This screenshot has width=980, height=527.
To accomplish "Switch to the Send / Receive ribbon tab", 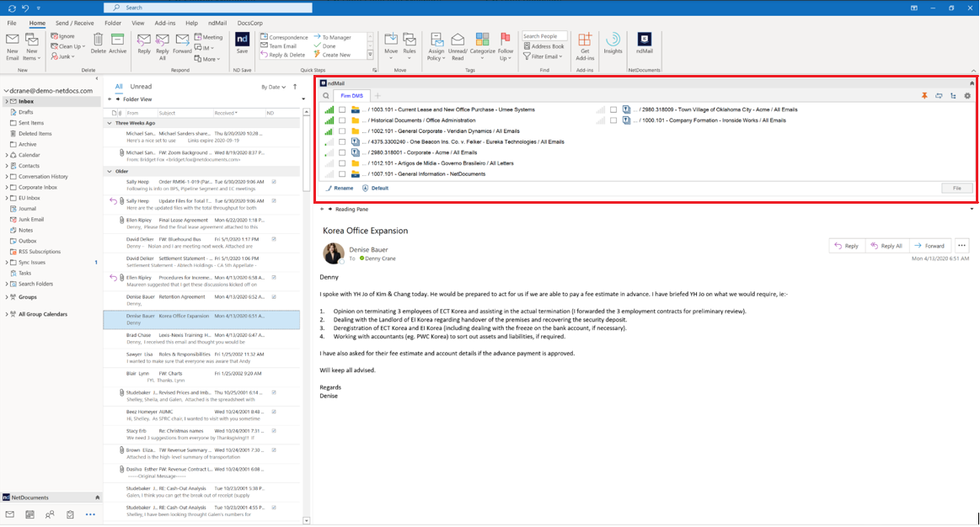I will click(x=74, y=23).
